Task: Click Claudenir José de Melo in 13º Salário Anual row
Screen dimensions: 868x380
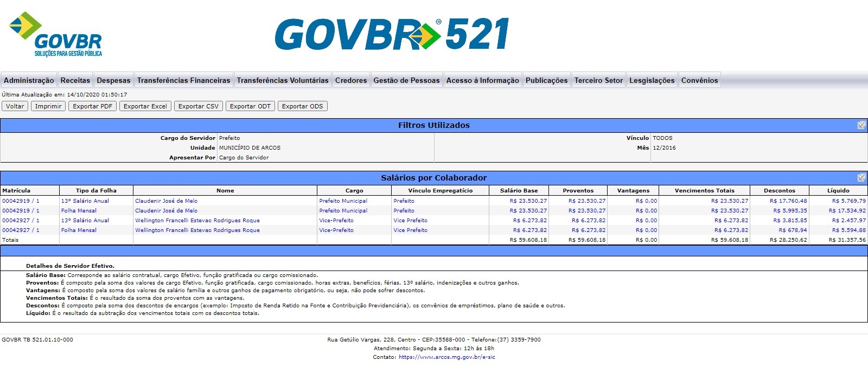Action: (167, 201)
